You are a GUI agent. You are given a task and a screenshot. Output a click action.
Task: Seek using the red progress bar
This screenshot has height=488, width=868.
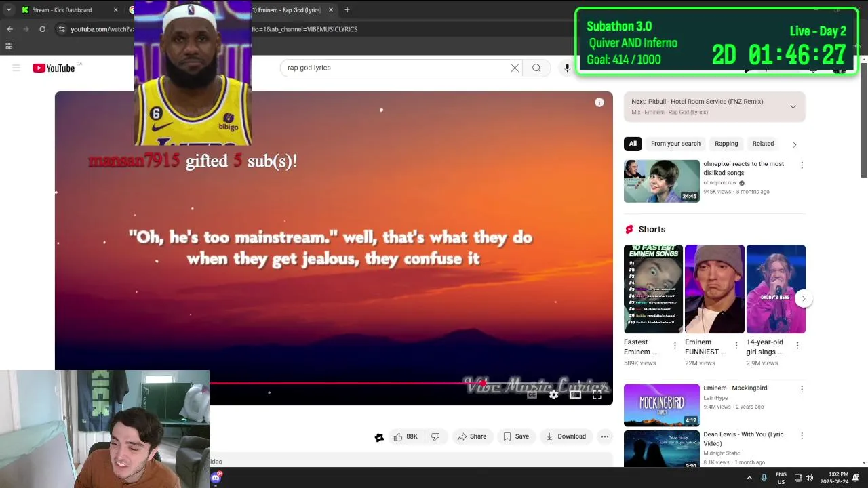pyautogui.click(x=346, y=383)
